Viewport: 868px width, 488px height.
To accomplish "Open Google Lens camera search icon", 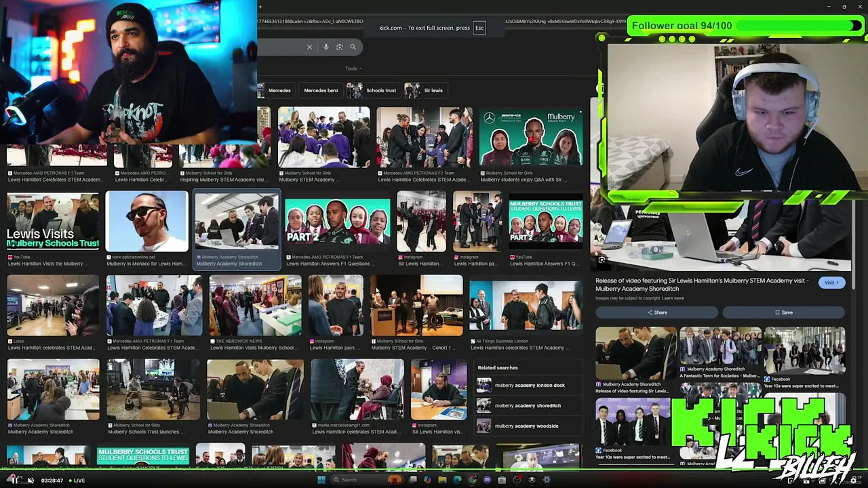I will pyautogui.click(x=340, y=47).
